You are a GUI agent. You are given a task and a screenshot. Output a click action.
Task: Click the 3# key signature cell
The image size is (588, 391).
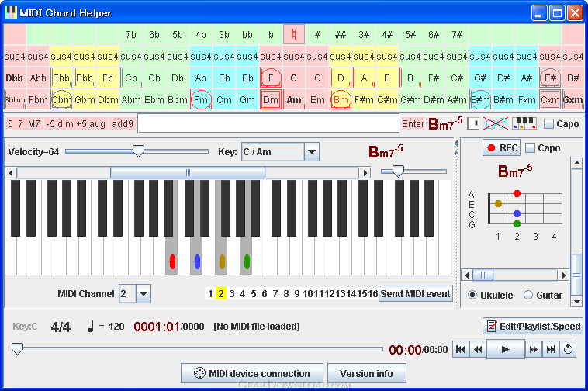(364, 34)
